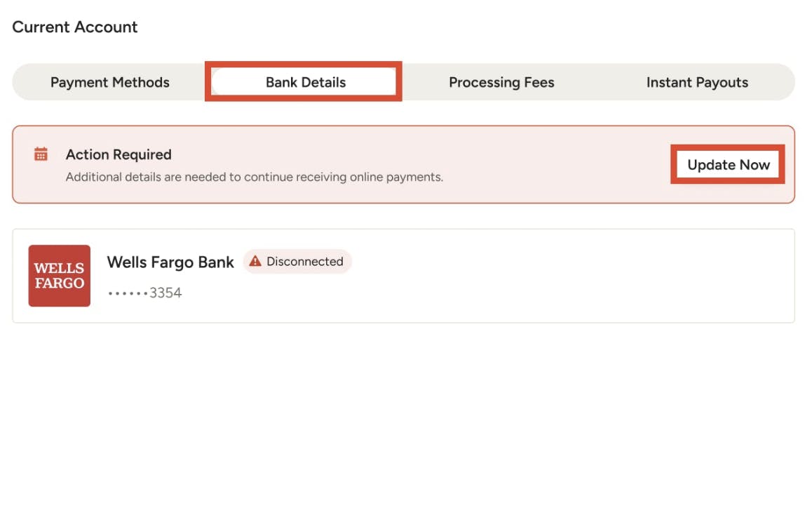Viewport: 812px width, 522px height.
Task: Click the Update Now button
Action: (x=727, y=164)
